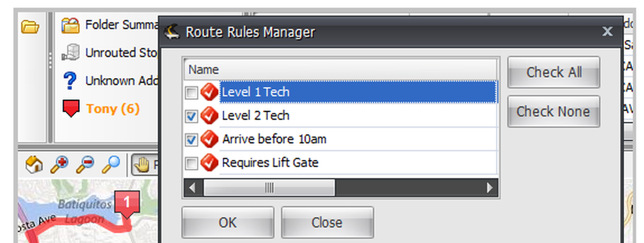
Task: Click the Check None button
Action: click(x=554, y=112)
